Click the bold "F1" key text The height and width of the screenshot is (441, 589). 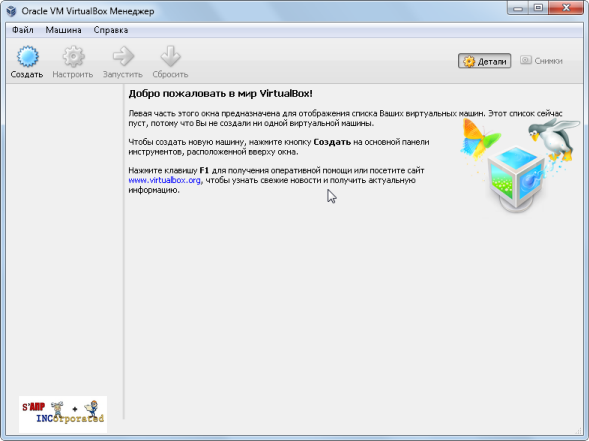[x=204, y=170]
